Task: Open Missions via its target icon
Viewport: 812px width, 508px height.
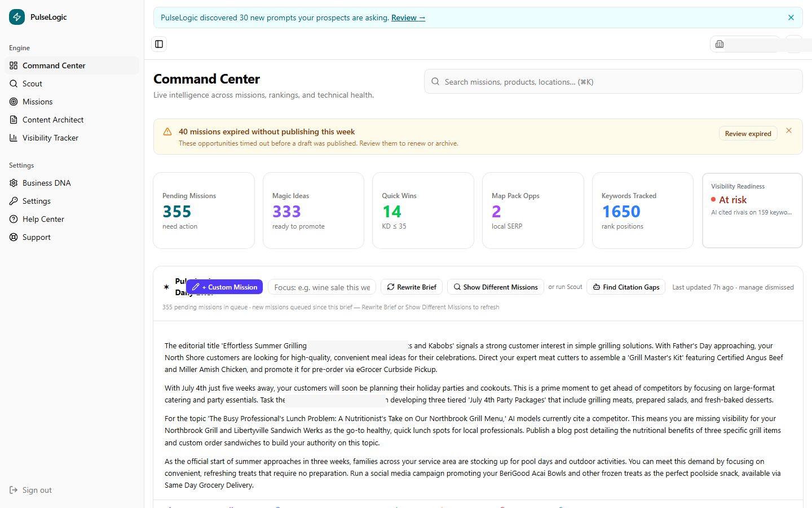Action: tap(14, 102)
